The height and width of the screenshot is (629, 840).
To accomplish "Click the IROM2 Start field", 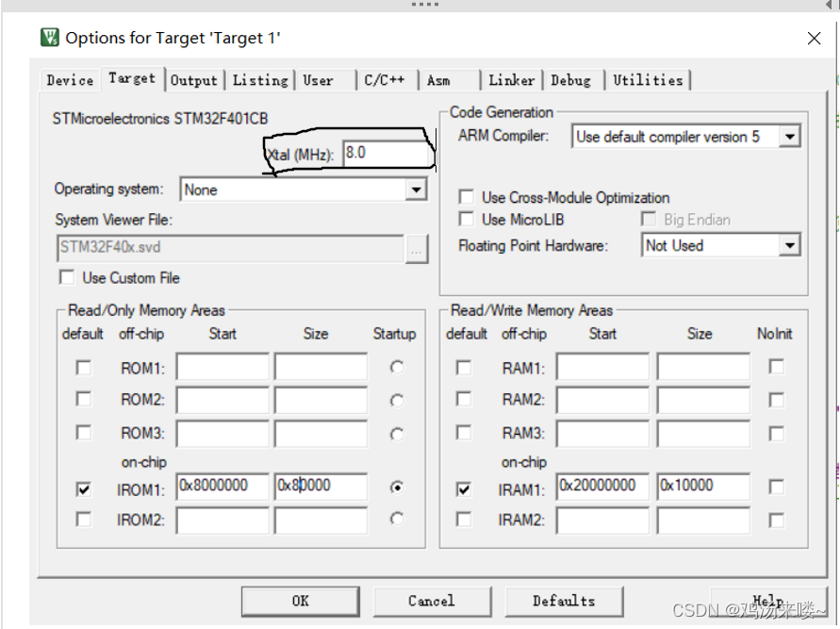I will tap(222, 521).
